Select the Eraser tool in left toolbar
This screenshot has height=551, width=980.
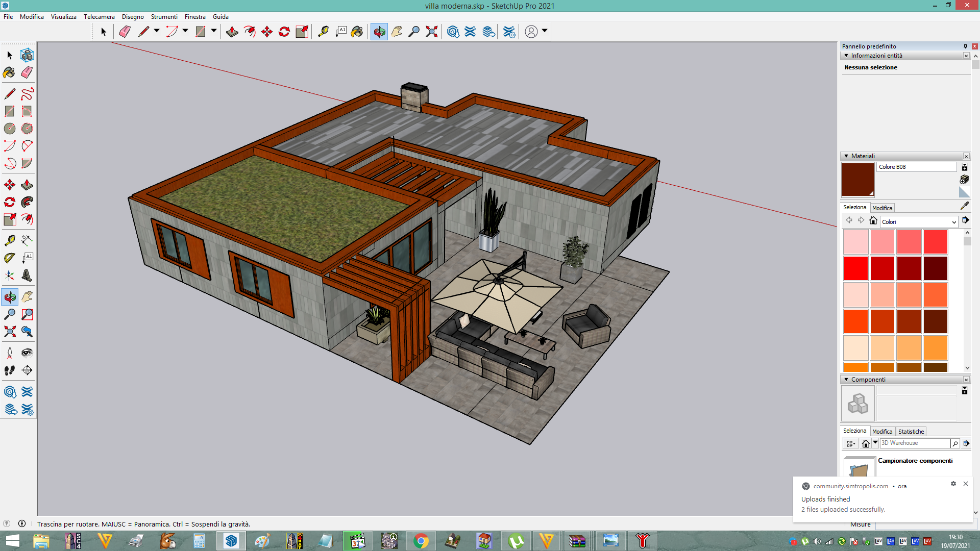[x=27, y=72]
